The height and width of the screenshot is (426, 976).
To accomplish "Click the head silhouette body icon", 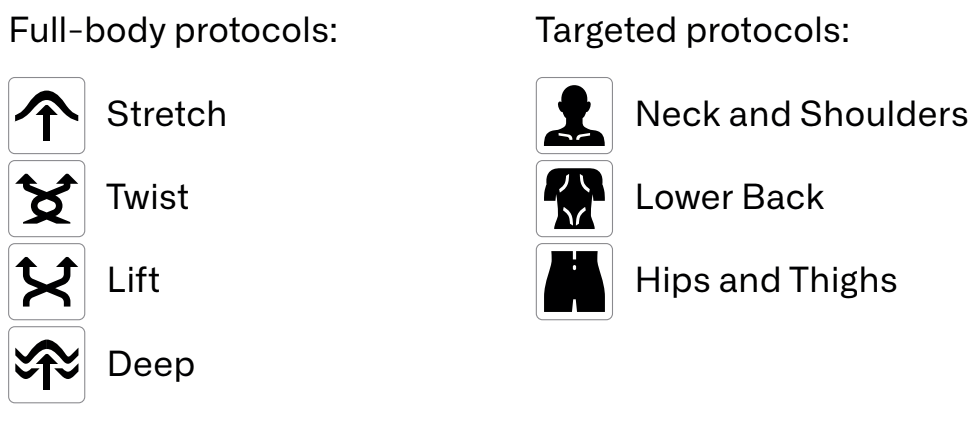I will (575, 116).
